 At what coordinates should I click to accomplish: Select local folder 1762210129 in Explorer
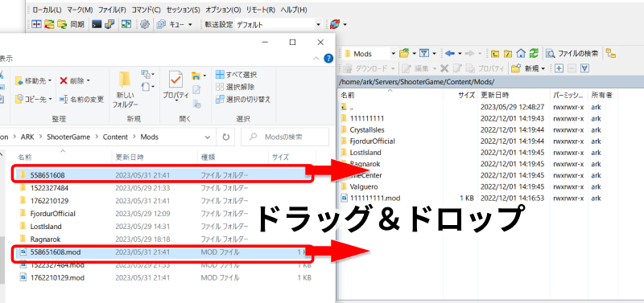pyautogui.click(x=49, y=201)
